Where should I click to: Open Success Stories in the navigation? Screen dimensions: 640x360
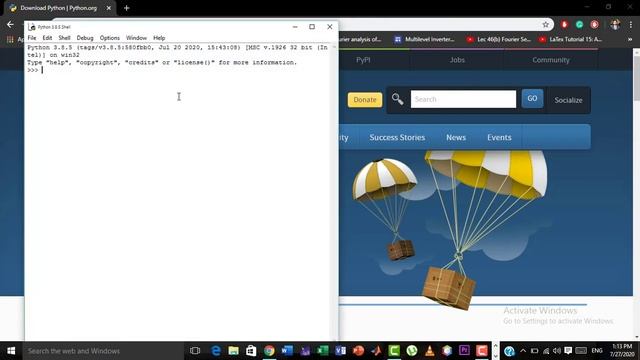(x=397, y=138)
